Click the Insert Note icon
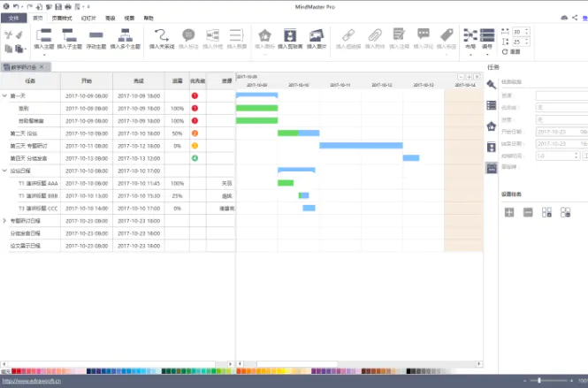This screenshot has width=588, height=388. (399, 34)
